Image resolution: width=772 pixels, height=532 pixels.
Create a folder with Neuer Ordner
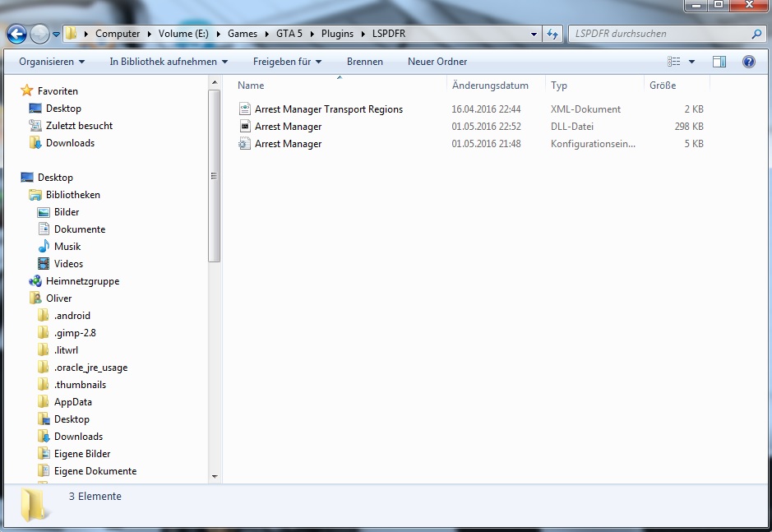[437, 62]
